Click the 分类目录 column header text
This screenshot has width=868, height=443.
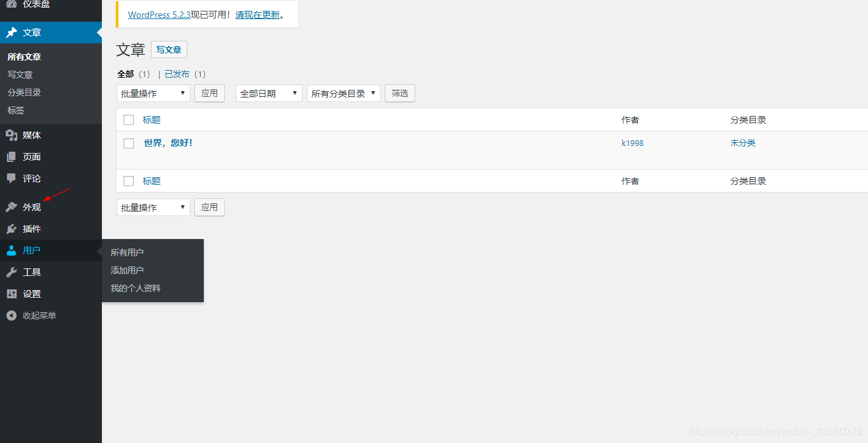pos(748,120)
